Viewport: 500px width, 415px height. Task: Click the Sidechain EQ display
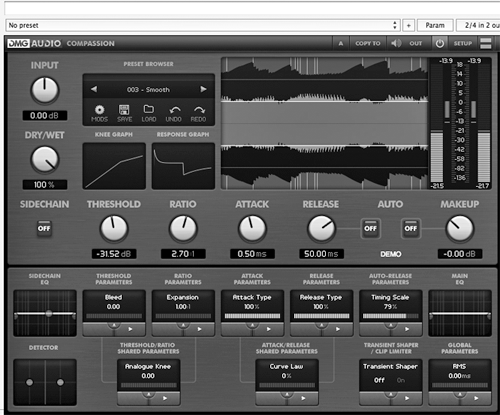point(45,313)
